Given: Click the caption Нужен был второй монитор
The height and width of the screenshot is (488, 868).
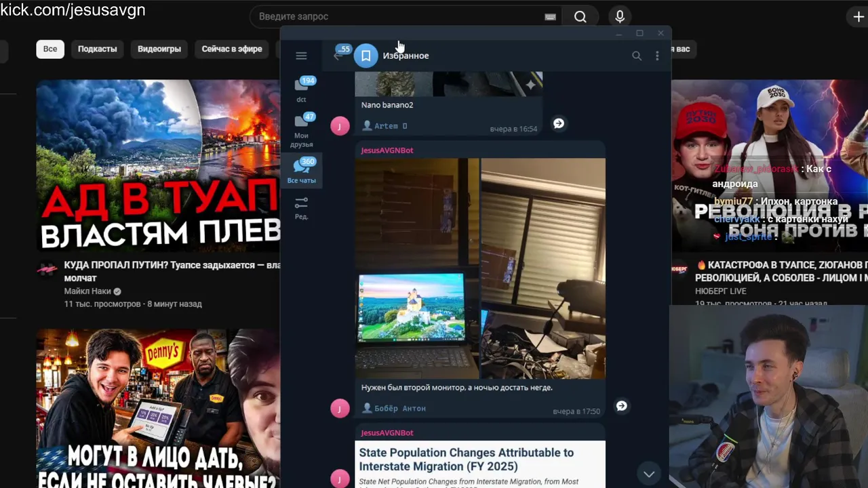Looking at the screenshot, I should (456, 388).
